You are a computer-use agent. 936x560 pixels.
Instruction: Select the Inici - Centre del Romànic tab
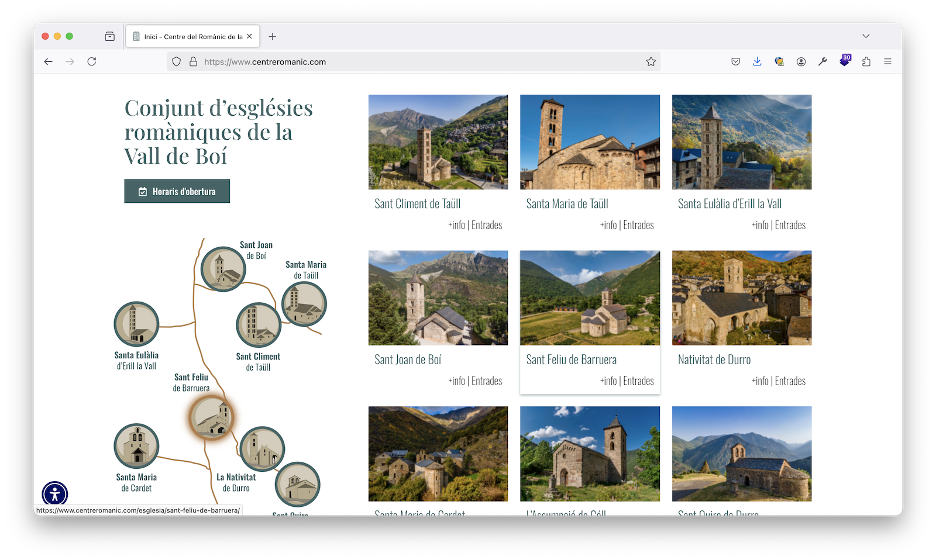190,36
